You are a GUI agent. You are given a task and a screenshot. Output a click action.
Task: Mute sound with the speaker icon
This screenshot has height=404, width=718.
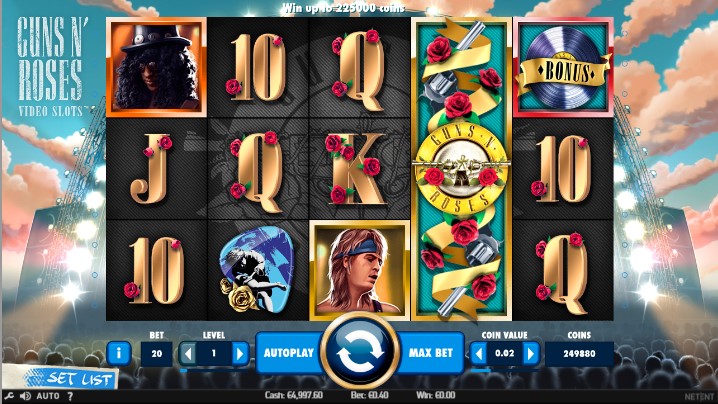pyautogui.click(x=26, y=396)
